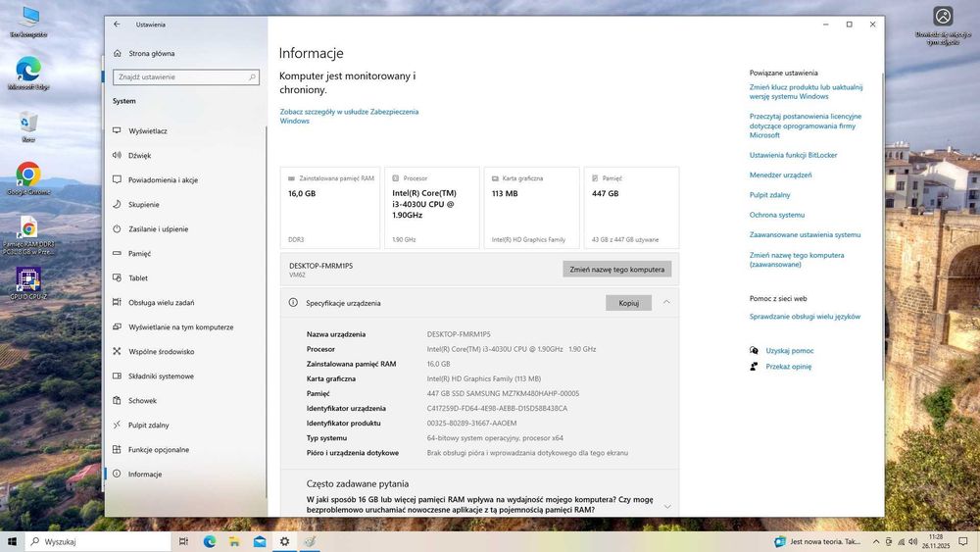Select the Google Chrome desktop icon
Screen dimensions: 980x552
coord(28,178)
